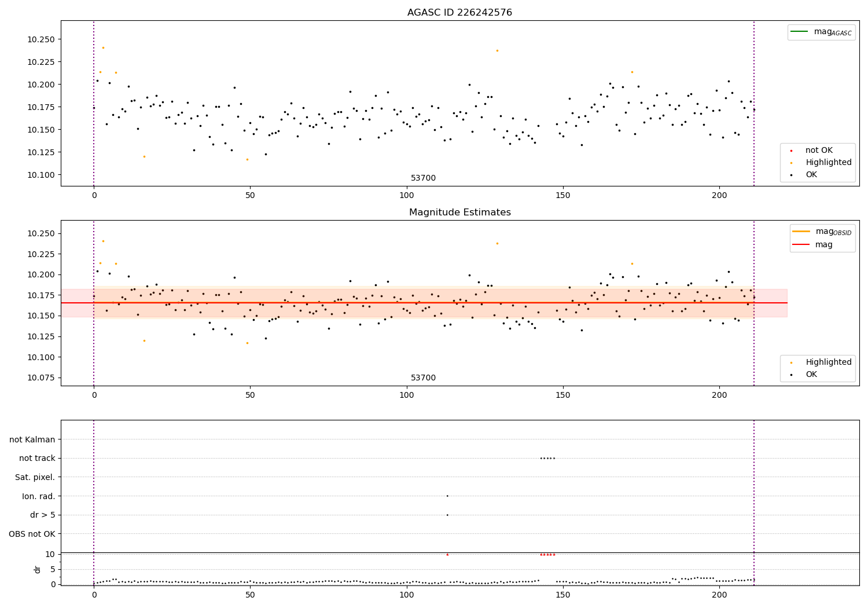The image size is (868, 608).
Task: Click the 'OBS not OK' axis label
Action: [x=32, y=534]
